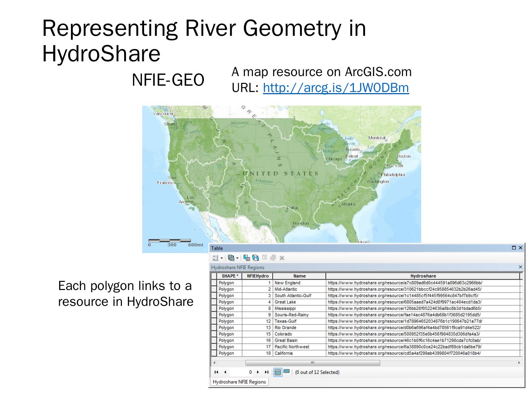The height and width of the screenshot is (399, 532).
Task: Select the Mississippi row selector box
Action: pyautogui.click(x=214, y=308)
